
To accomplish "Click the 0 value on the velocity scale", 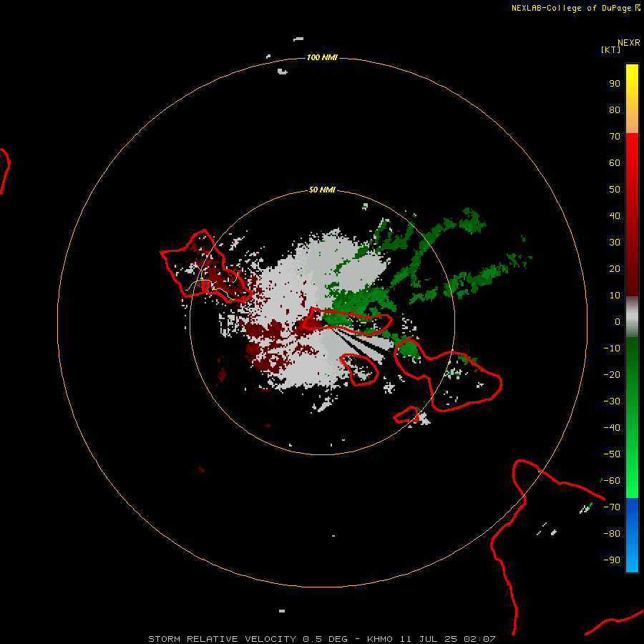I will pos(618,321).
